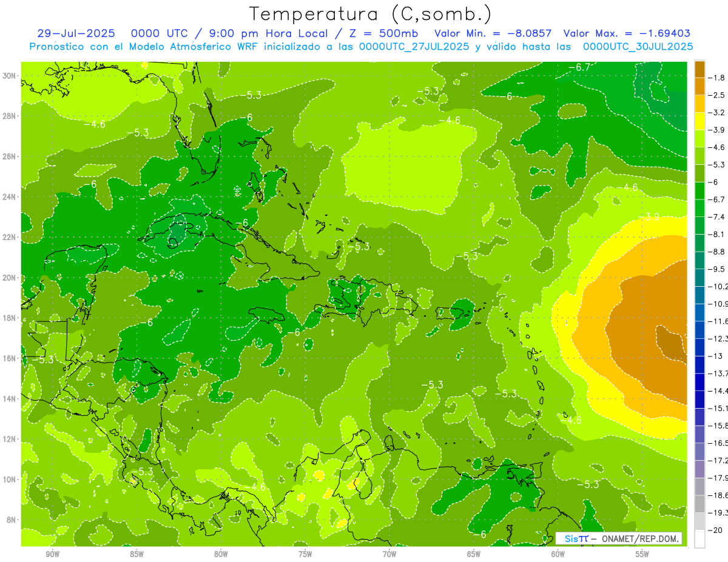Click the '26N' latitude axis label
728x562 pixels.
10,156
